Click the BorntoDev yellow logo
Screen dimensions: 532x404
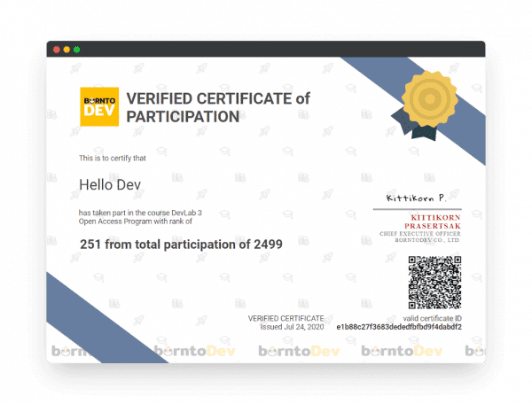[x=99, y=106]
